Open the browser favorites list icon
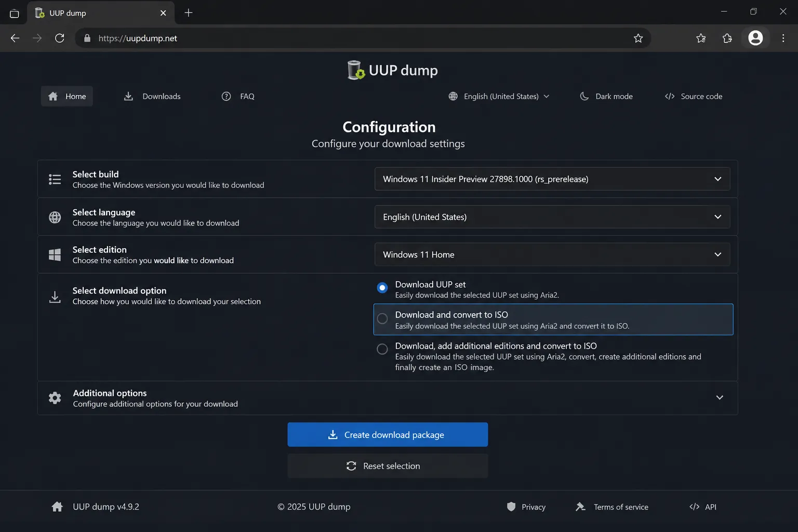This screenshot has width=798, height=532. 701,38
